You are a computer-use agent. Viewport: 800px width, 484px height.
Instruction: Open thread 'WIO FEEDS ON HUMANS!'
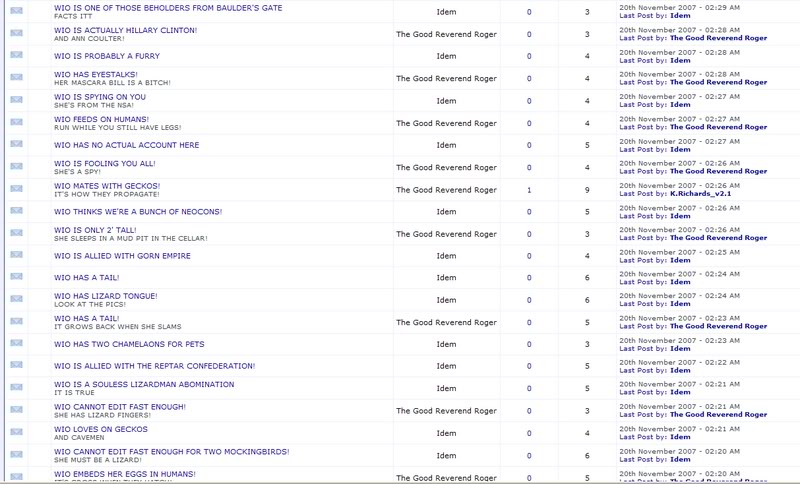(x=102, y=119)
